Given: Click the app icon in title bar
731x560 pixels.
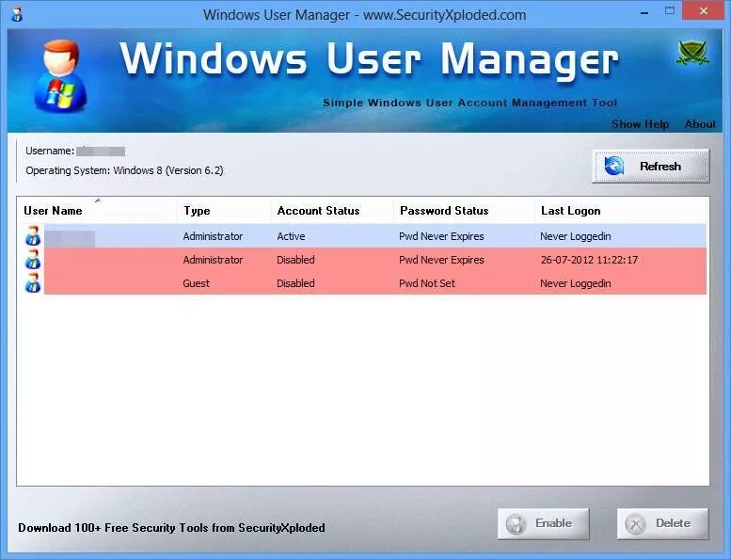Looking at the screenshot, I should point(17,14).
